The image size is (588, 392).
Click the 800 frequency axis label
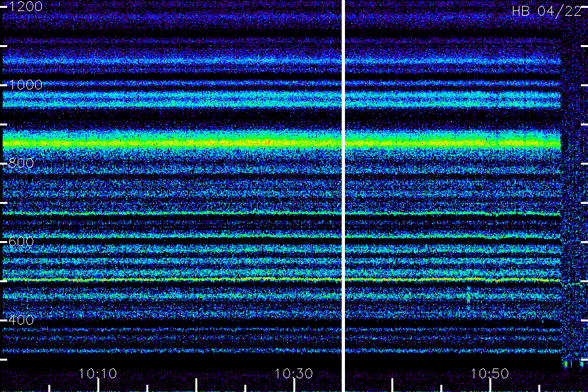coord(21,163)
